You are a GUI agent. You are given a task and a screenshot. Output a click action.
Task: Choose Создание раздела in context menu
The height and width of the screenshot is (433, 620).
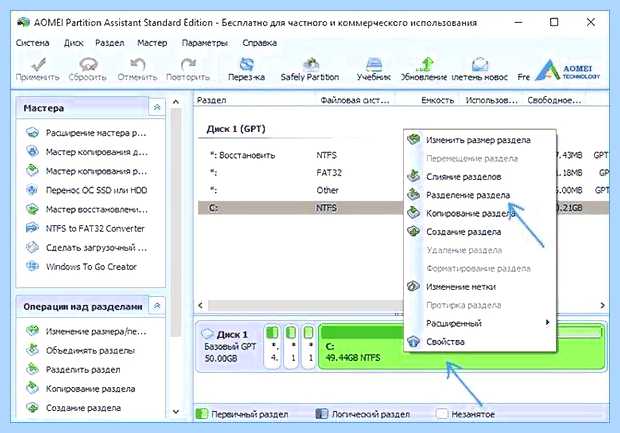pos(480,232)
